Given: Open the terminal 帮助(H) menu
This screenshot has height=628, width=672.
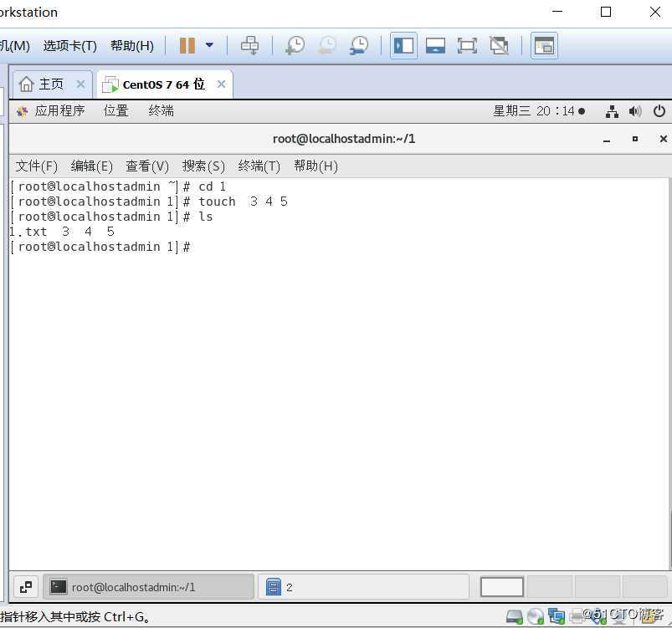Looking at the screenshot, I should (315, 166).
